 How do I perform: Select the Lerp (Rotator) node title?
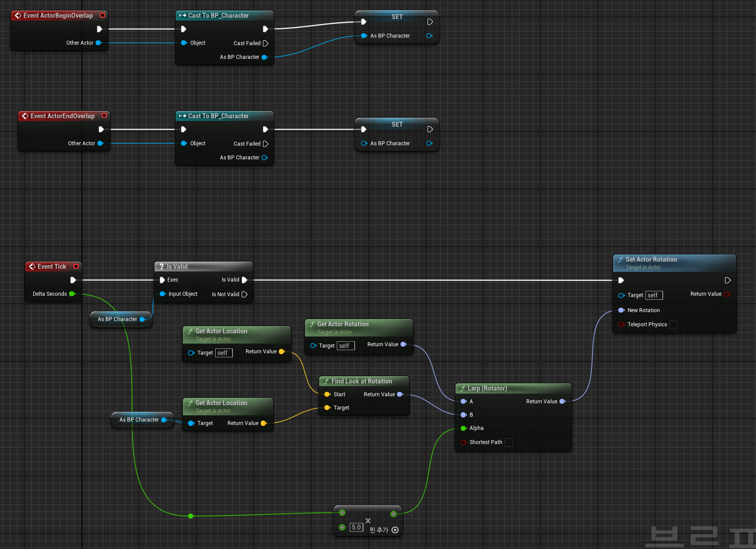pyautogui.click(x=487, y=388)
